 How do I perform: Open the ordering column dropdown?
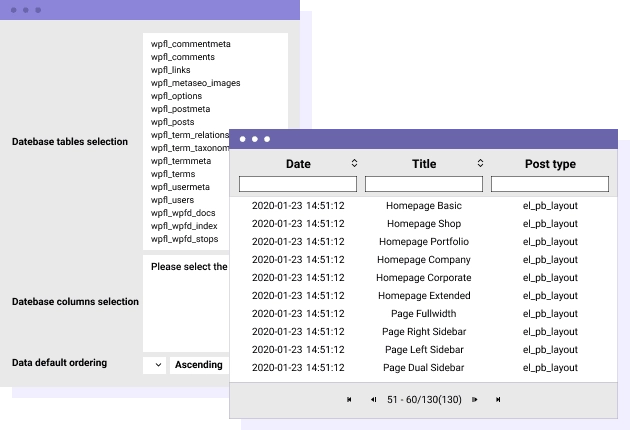[x=155, y=365]
